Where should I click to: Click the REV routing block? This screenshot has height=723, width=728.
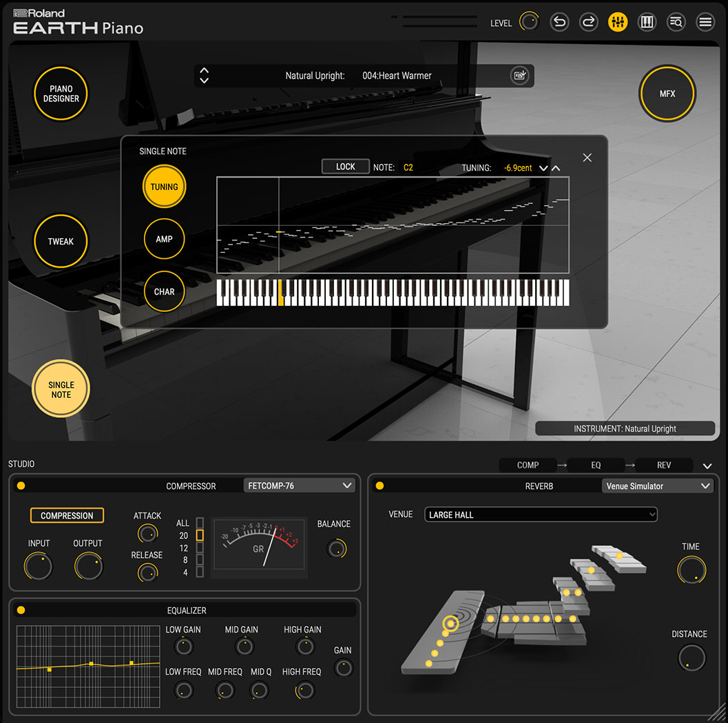pos(664,465)
